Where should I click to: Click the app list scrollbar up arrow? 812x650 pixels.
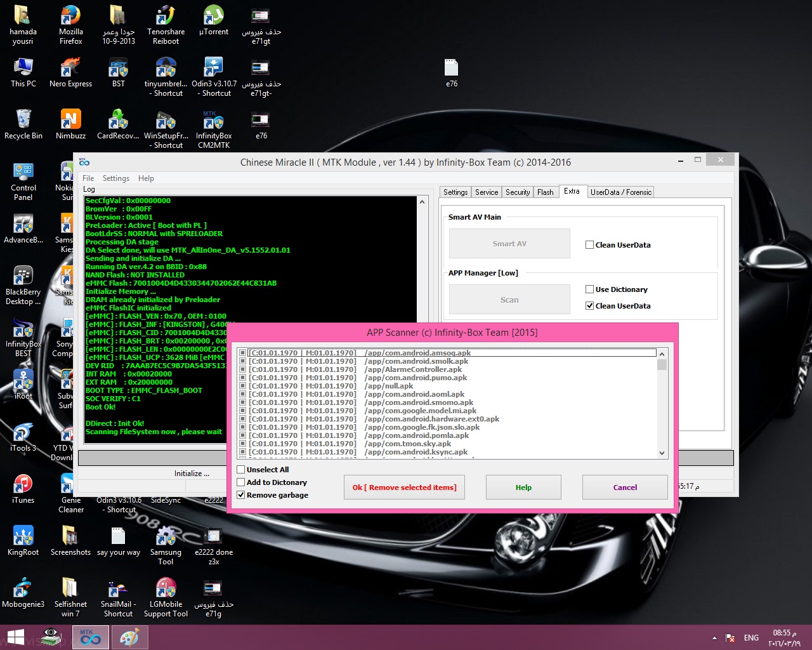click(x=662, y=354)
